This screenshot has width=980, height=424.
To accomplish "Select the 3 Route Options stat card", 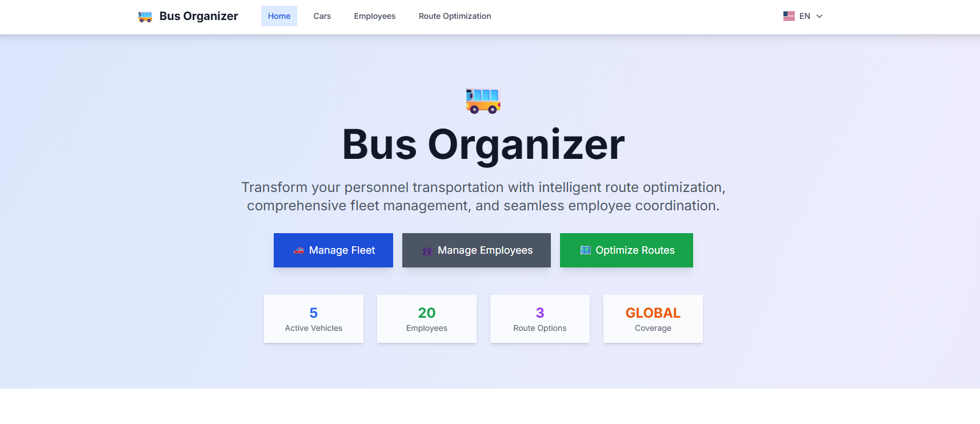I will click(x=540, y=319).
